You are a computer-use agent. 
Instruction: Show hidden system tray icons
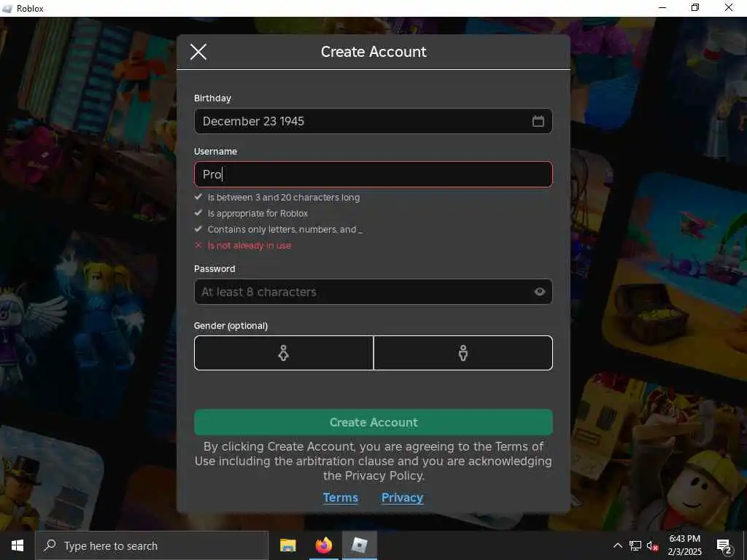pyautogui.click(x=617, y=545)
